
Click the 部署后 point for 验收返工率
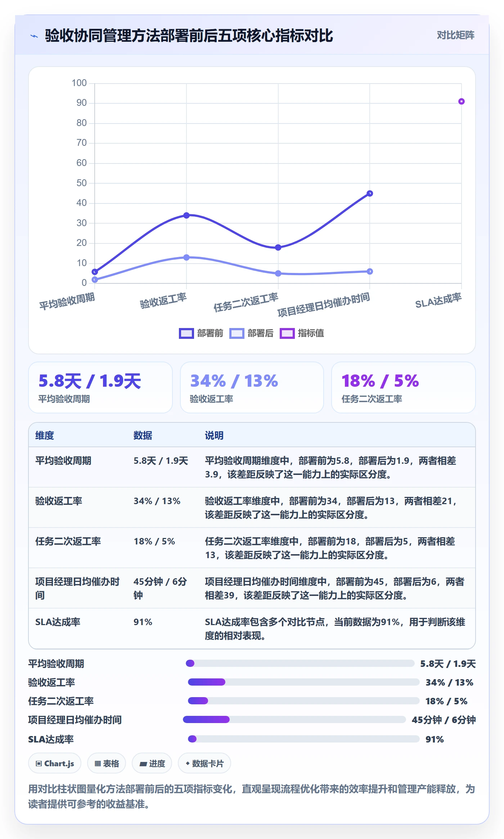coord(186,257)
